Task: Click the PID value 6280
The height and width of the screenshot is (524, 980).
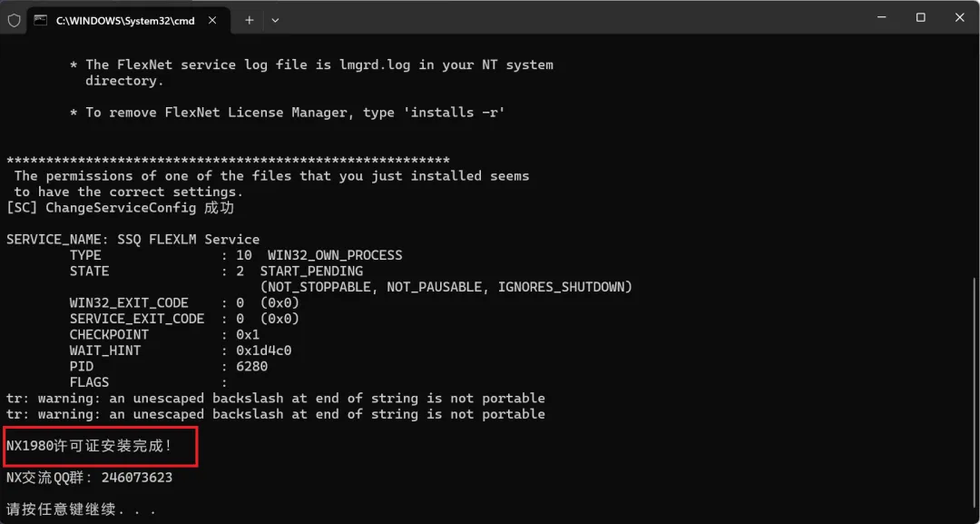Action: coord(251,367)
